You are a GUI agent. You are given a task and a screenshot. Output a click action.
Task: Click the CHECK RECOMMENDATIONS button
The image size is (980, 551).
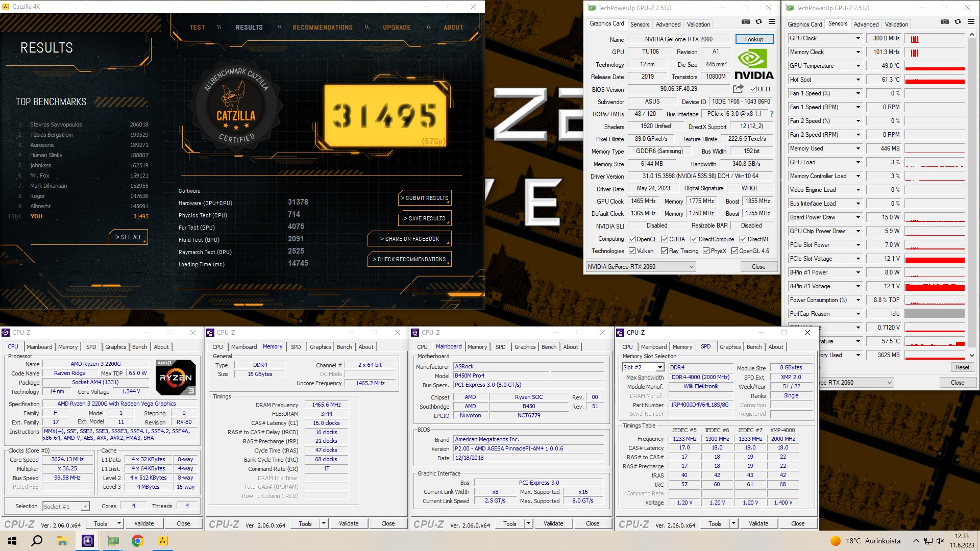pyautogui.click(x=409, y=259)
